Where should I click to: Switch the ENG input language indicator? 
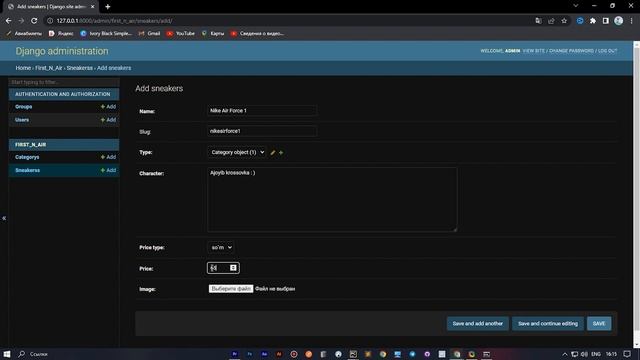(596, 354)
